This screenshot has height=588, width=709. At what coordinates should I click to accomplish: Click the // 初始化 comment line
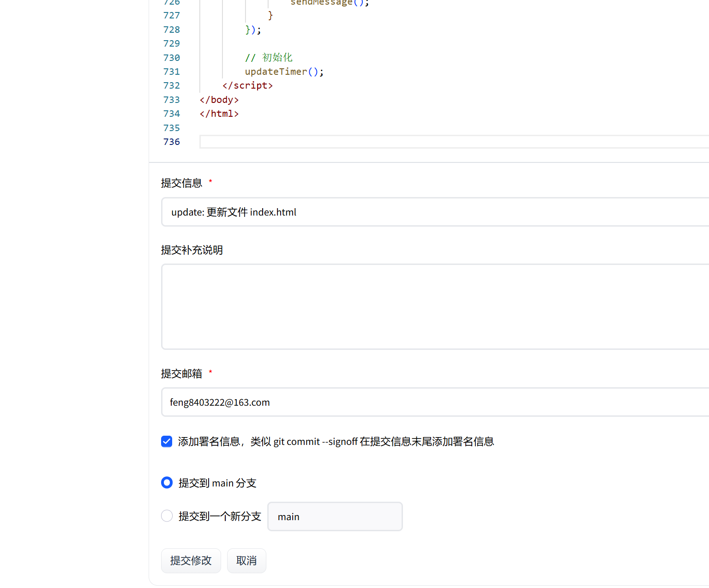pos(269,58)
